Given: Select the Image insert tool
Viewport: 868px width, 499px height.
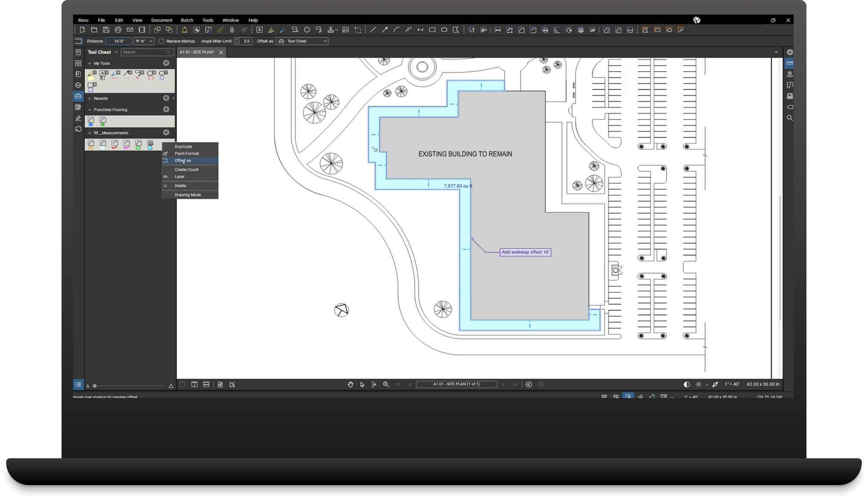Looking at the screenshot, I should click(x=345, y=30).
